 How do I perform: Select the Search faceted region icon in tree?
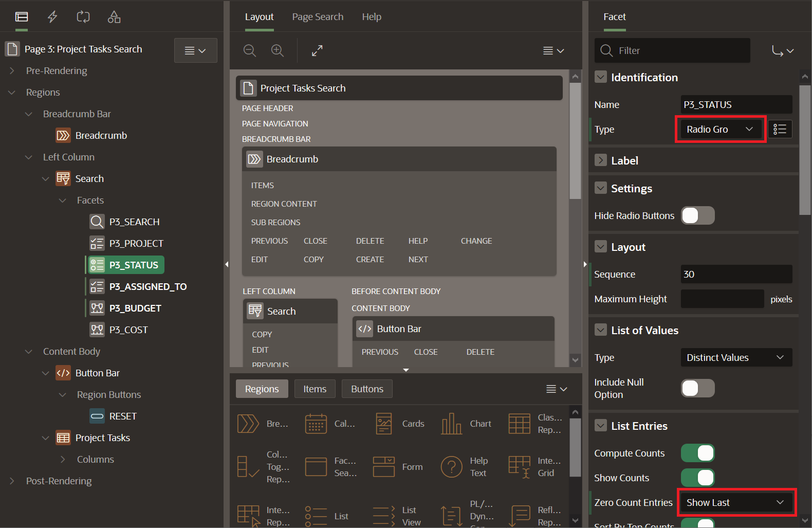coord(63,178)
